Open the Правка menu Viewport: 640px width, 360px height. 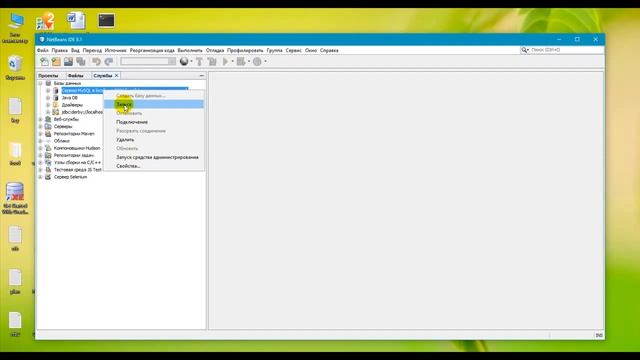click(x=60, y=50)
